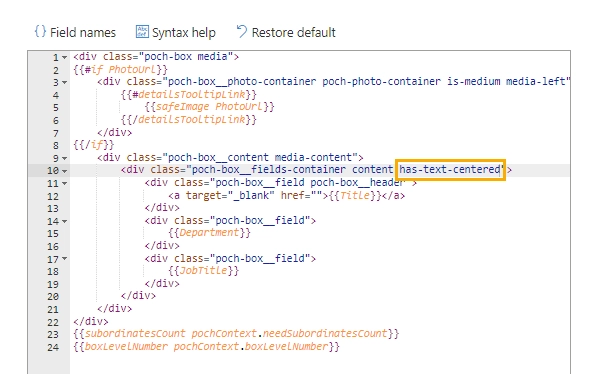This screenshot has width=597, height=374.
Task: Click safeImage PhotoUrl expression on line 5
Action: (x=209, y=107)
